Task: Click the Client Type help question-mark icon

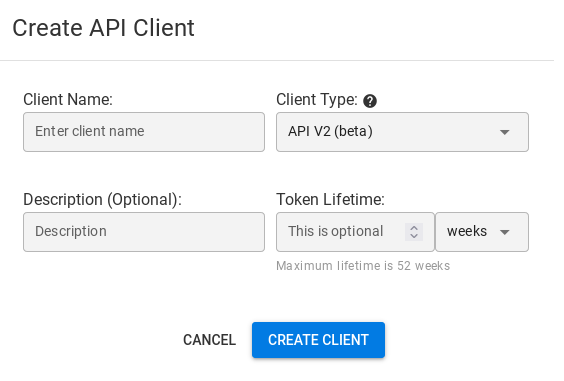Action: [x=370, y=101]
